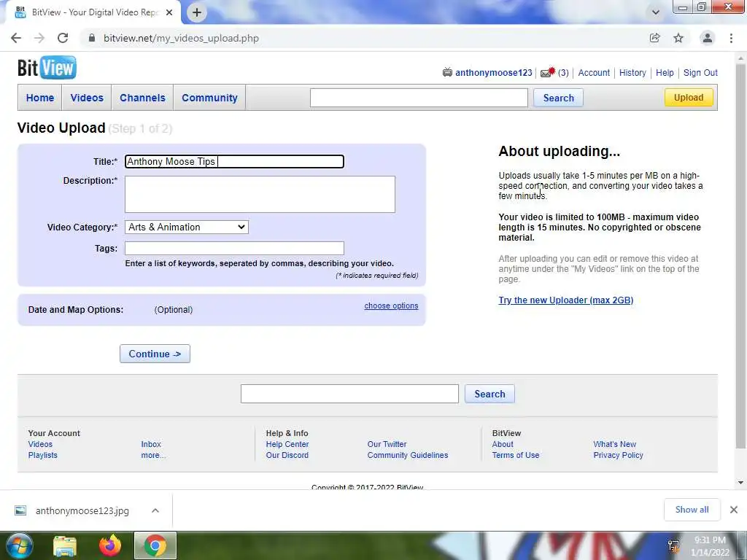The width and height of the screenshot is (747, 560).
Task: Click the History link
Action: [x=632, y=73]
